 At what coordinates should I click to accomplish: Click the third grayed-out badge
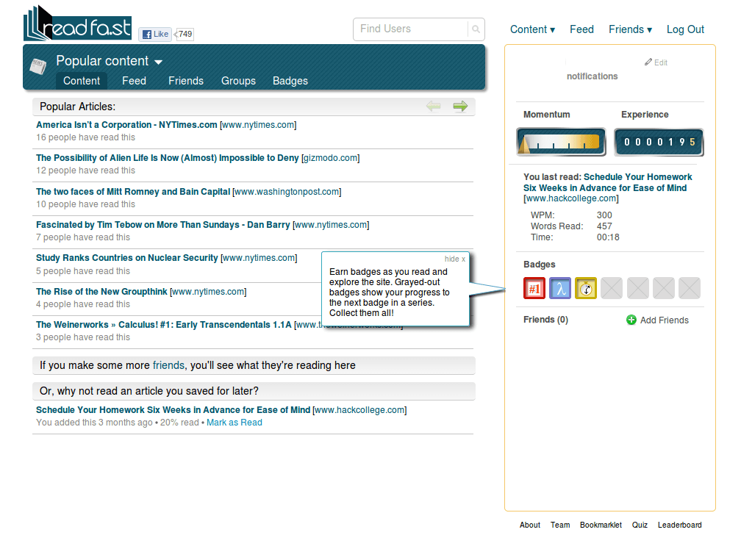click(664, 288)
